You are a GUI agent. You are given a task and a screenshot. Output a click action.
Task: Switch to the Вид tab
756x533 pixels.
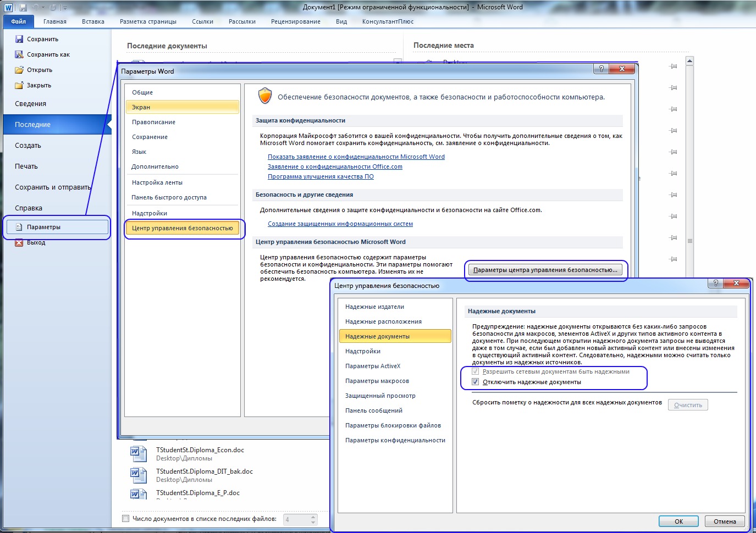pos(341,21)
